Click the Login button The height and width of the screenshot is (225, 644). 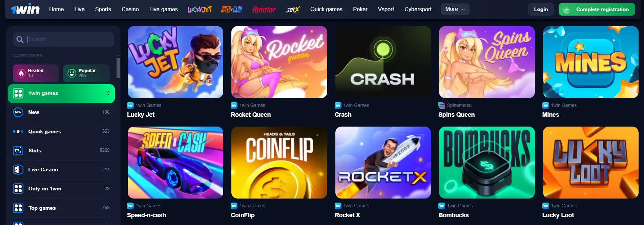541,9
